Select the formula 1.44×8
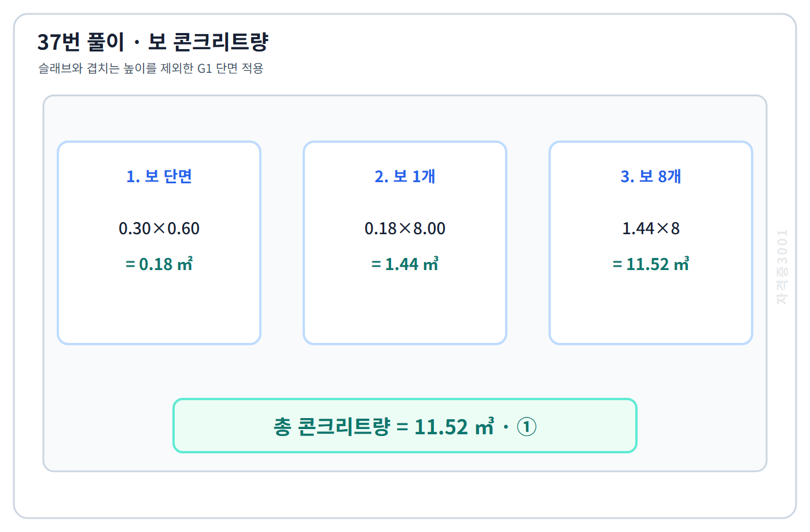This screenshot has width=810, height=532. [651, 228]
